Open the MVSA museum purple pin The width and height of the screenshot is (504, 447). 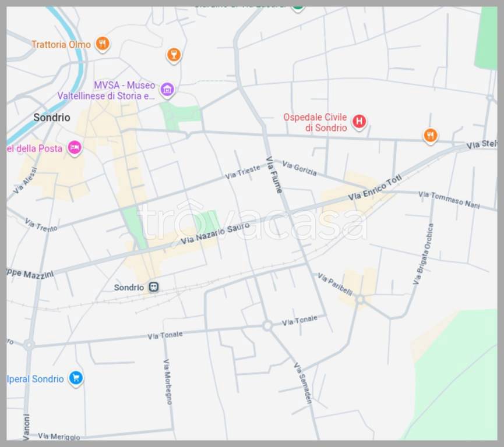pyautogui.click(x=167, y=90)
